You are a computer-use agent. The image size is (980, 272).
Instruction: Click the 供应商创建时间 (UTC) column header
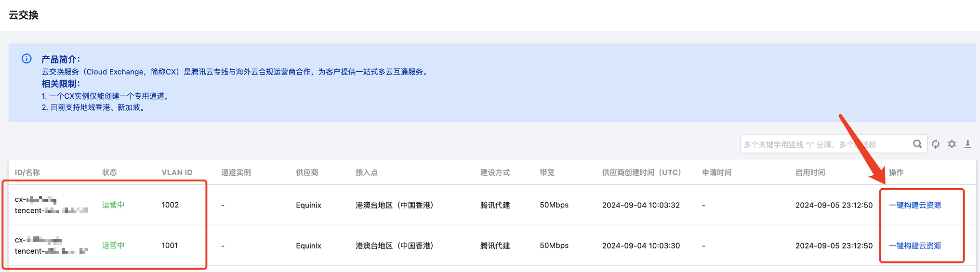641,172
